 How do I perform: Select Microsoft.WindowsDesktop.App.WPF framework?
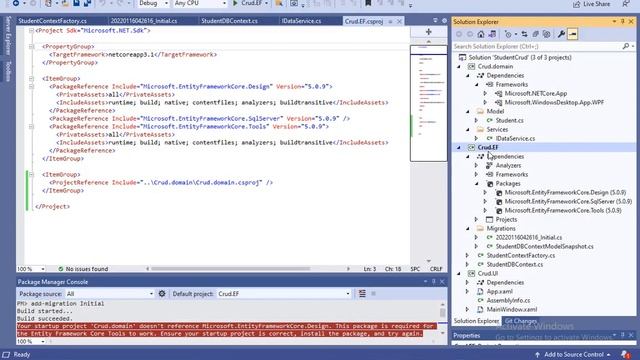554,102
